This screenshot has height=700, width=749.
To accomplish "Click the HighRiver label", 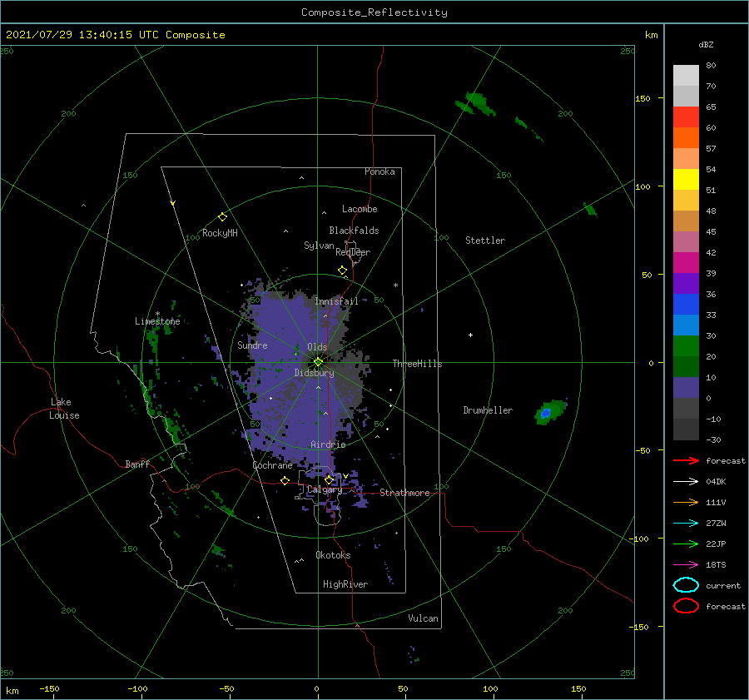I will click(345, 584).
